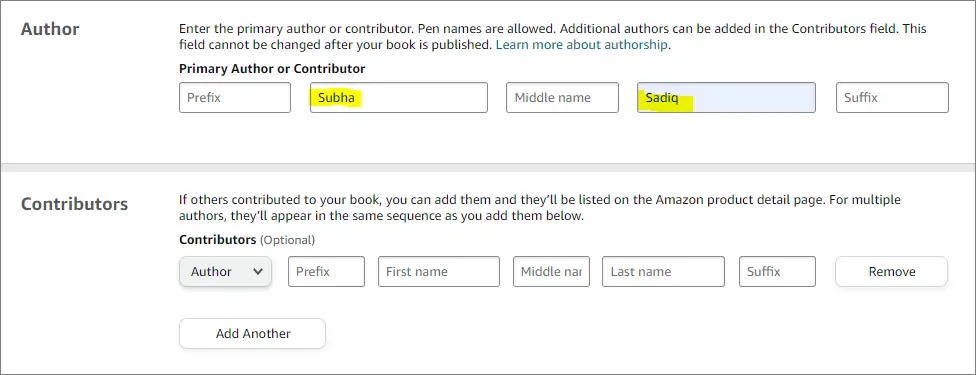Click the Primary Author or Contributor label
976x375 pixels.
272,69
